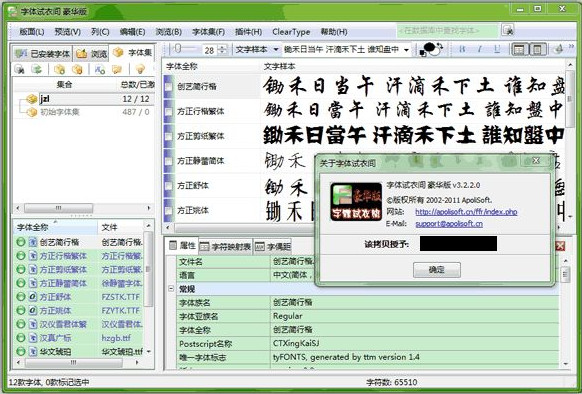Check the box for 方正姚体 preview row

pos(169,211)
